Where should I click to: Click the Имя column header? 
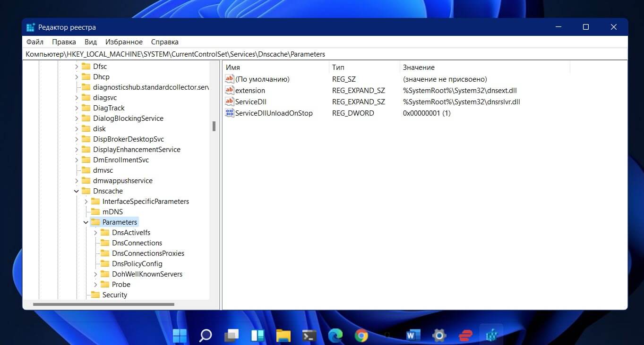coord(275,67)
